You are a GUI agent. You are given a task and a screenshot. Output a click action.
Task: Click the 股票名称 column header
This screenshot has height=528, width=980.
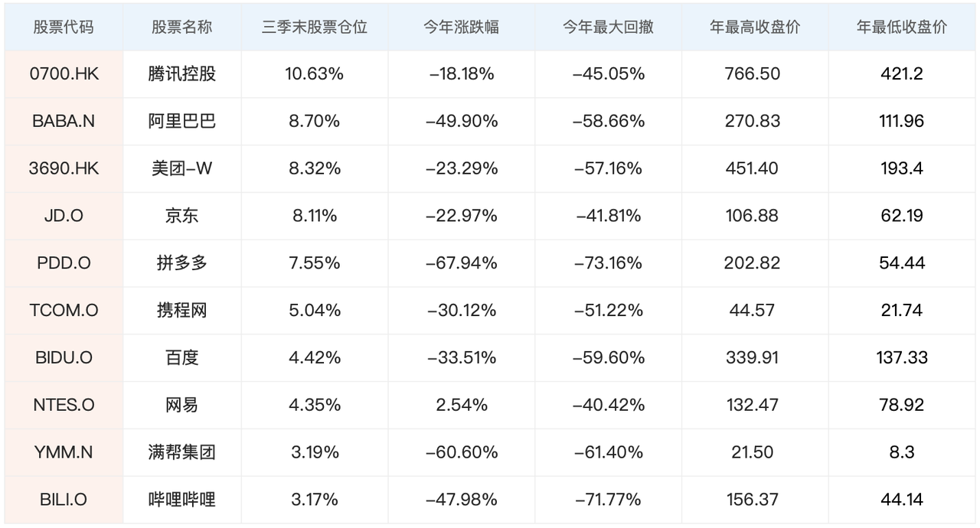coord(181,27)
